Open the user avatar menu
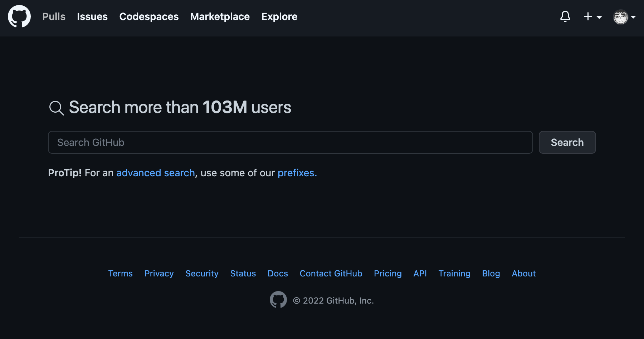644x339 pixels. click(x=624, y=17)
